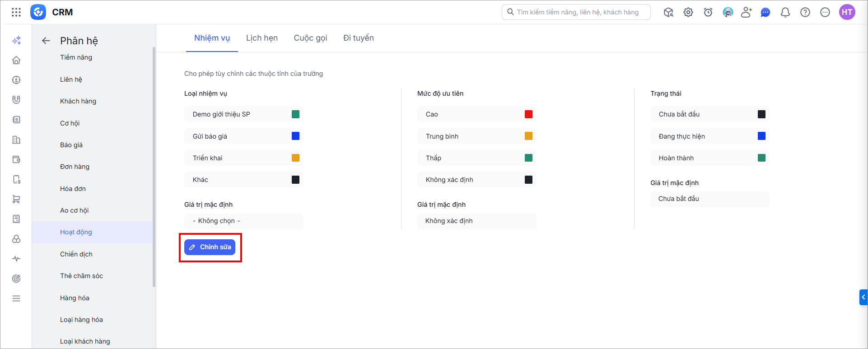The width and height of the screenshot is (868, 349).
Task: Switch to the Lịch hẹn tab
Action: pyautogui.click(x=262, y=38)
